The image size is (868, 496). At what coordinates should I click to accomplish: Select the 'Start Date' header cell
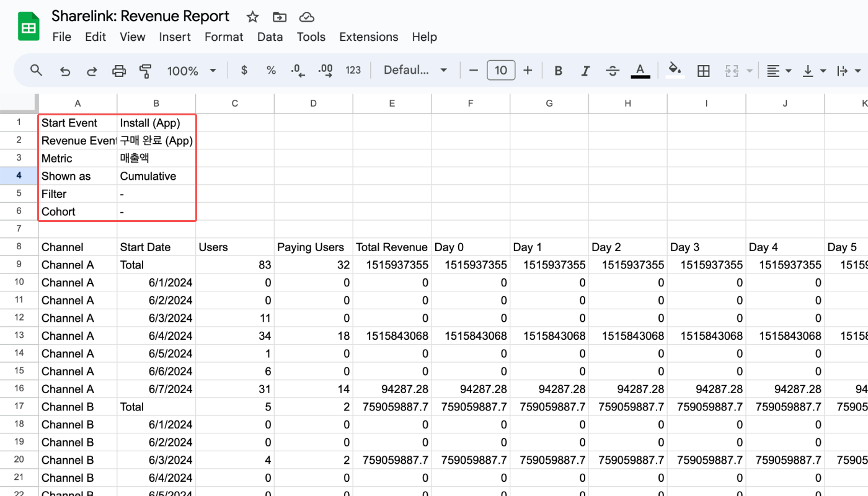156,247
